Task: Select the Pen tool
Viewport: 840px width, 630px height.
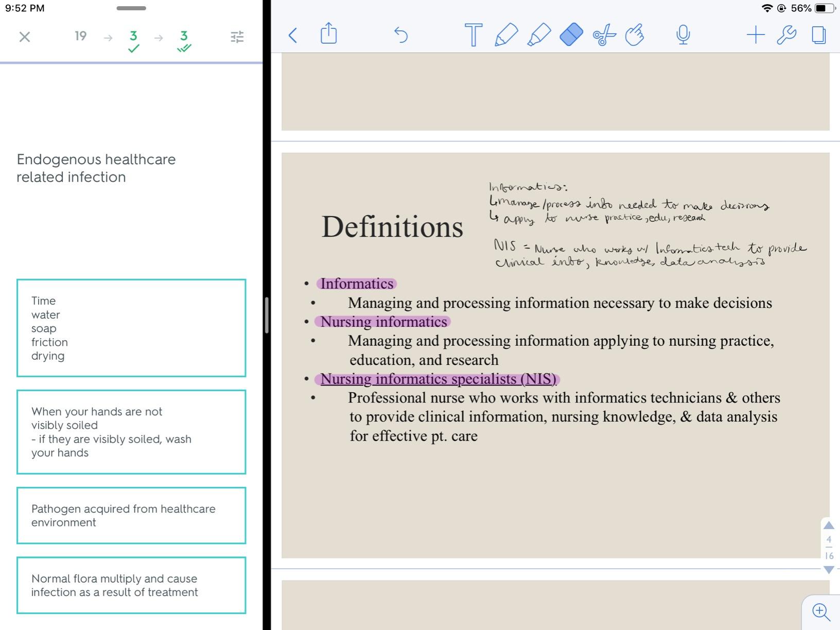Action: pyautogui.click(x=506, y=34)
